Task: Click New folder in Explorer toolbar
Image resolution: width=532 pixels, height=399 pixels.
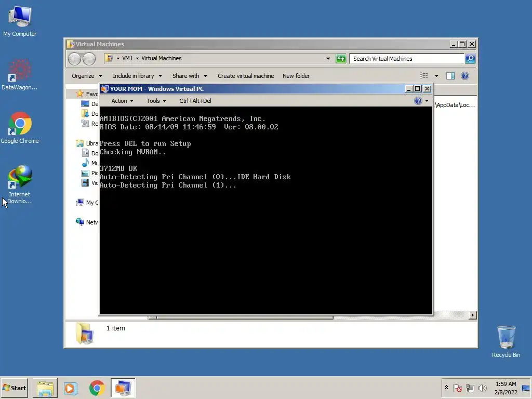Action: [x=296, y=76]
